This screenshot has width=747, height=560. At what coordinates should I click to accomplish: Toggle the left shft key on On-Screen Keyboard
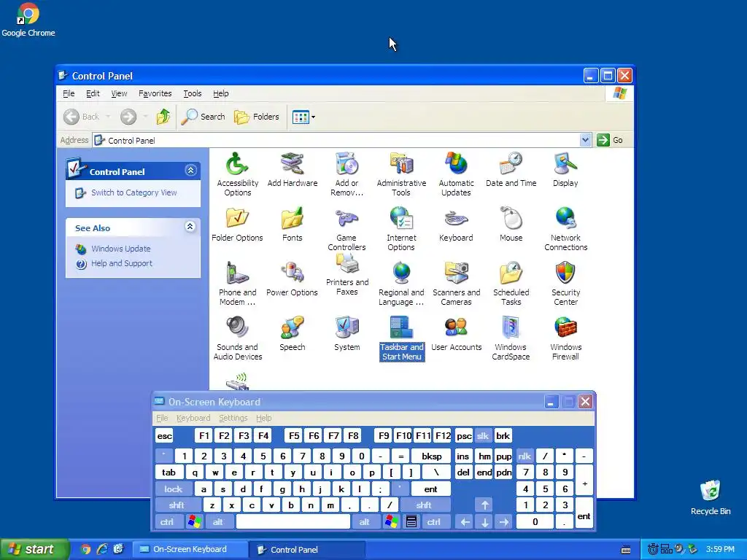pyautogui.click(x=178, y=505)
